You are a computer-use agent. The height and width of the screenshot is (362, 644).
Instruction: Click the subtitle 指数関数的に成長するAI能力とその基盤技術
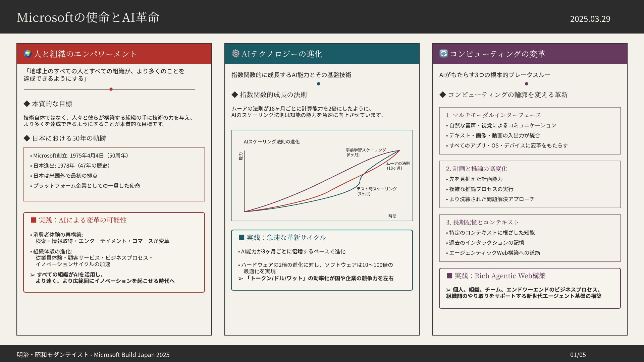pyautogui.click(x=291, y=75)
